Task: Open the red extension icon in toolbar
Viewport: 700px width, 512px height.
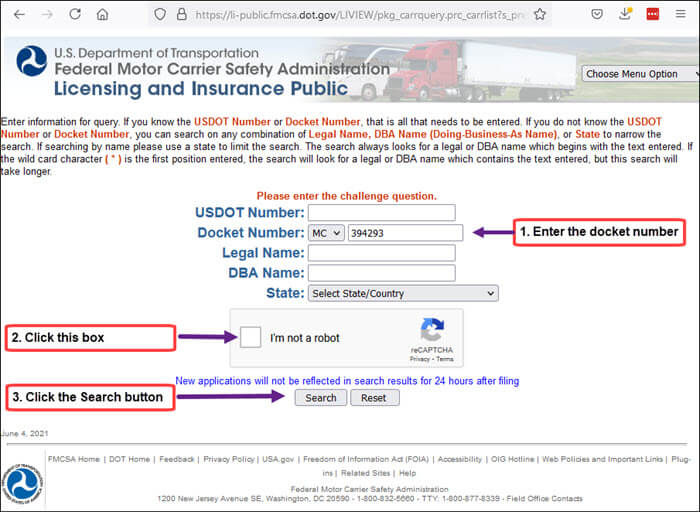Action: pyautogui.click(x=653, y=14)
